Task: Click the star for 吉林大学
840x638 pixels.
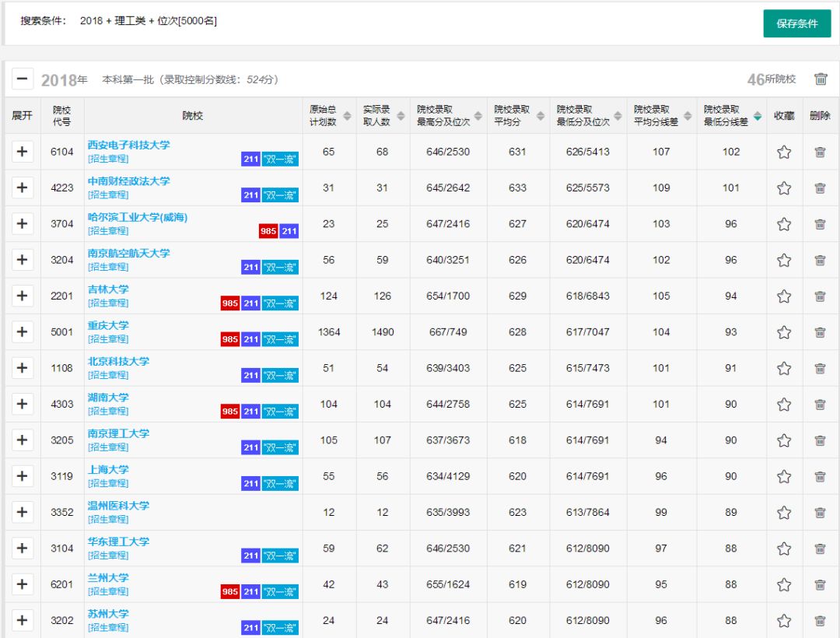Action: click(x=784, y=296)
